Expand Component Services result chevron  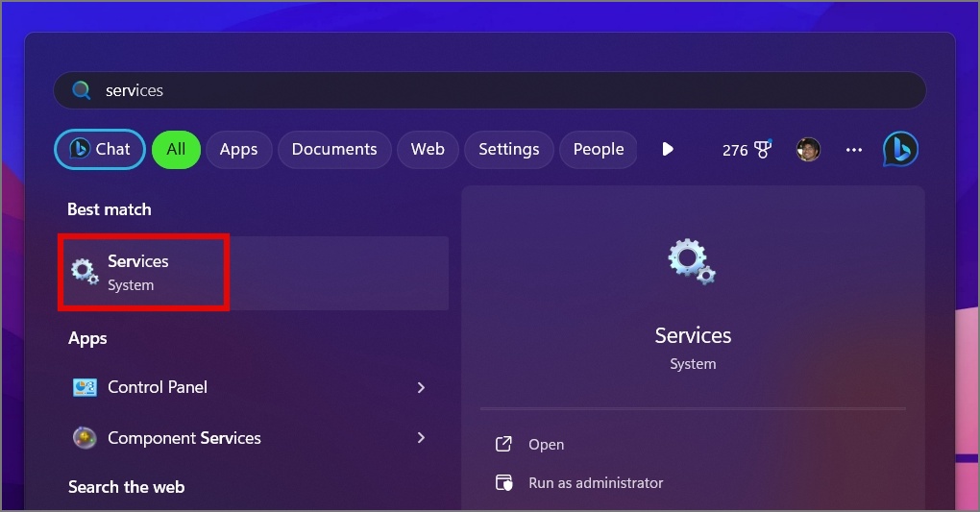[x=421, y=438]
